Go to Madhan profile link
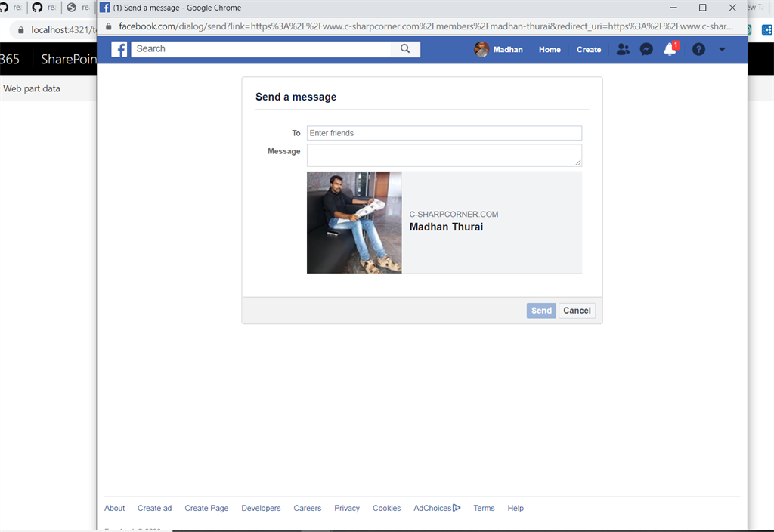Image resolution: width=774 pixels, height=532 pixels. (508, 50)
